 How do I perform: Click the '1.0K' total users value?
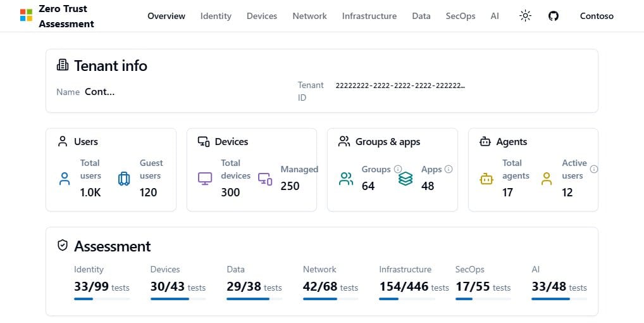90,193
